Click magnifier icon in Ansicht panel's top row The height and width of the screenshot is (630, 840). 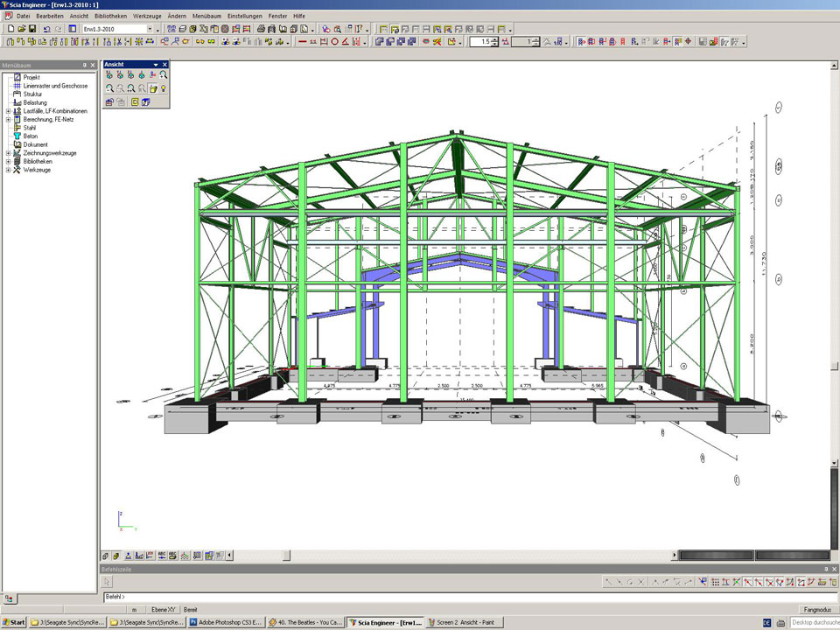164,75
